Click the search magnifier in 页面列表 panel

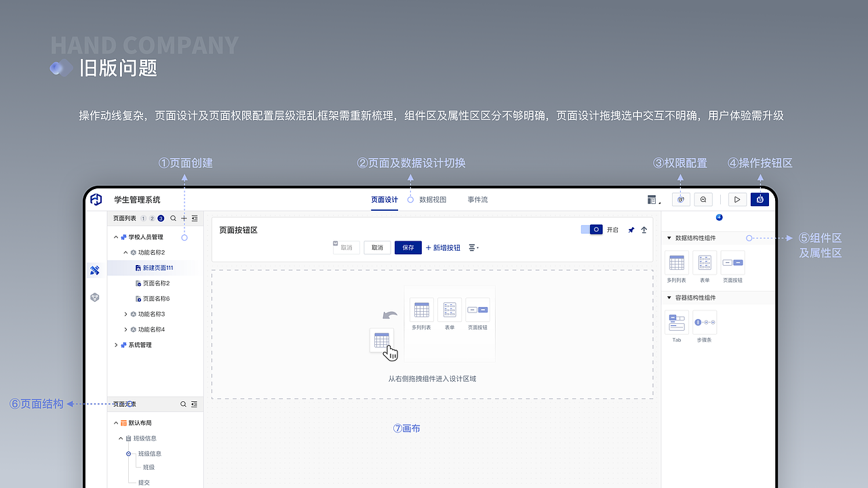pyautogui.click(x=173, y=218)
